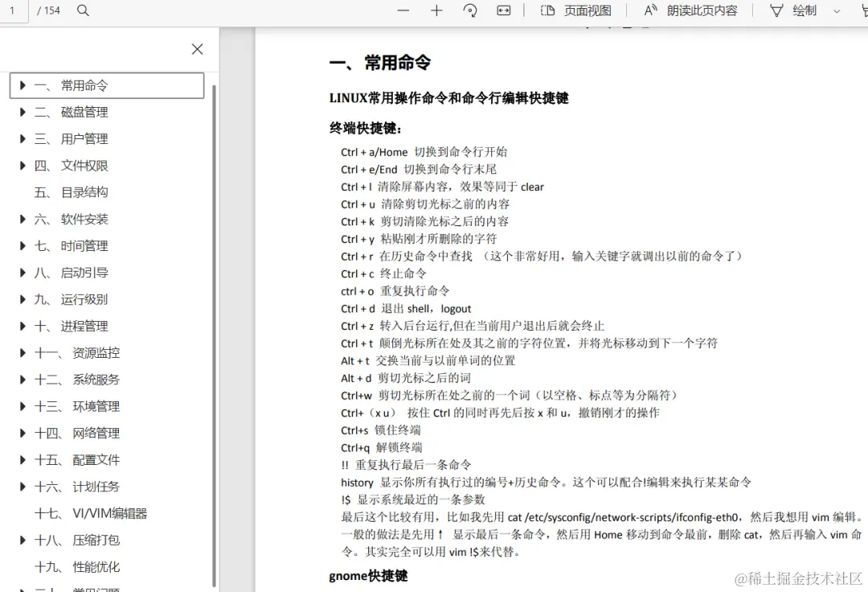Zoom out with the minus icon
Viewport: 868px width, 592px height.
403,11
